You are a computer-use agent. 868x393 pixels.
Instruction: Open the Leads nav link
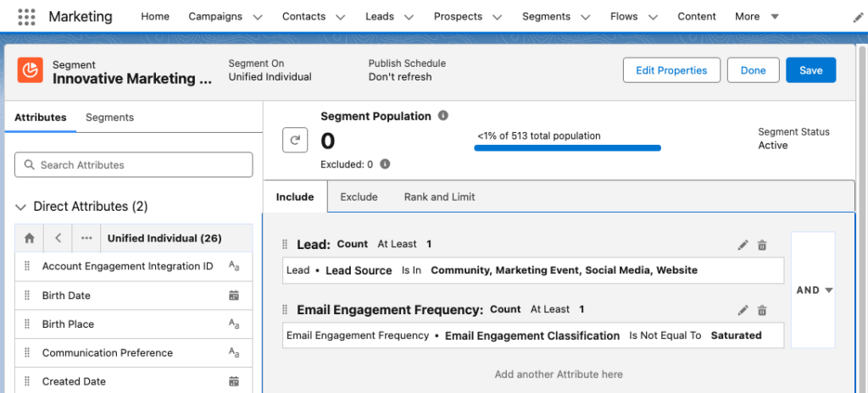point(380,17)
